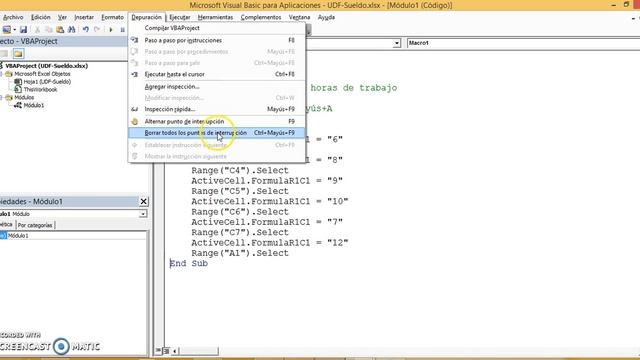Choose Inspección rápida menu entry

coord(217,109)
